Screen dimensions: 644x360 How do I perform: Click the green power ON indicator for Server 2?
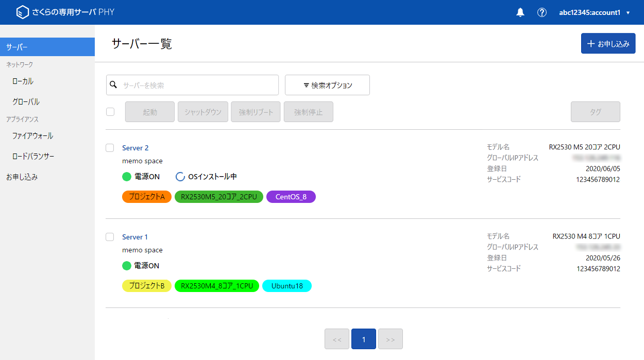(127, 177)
